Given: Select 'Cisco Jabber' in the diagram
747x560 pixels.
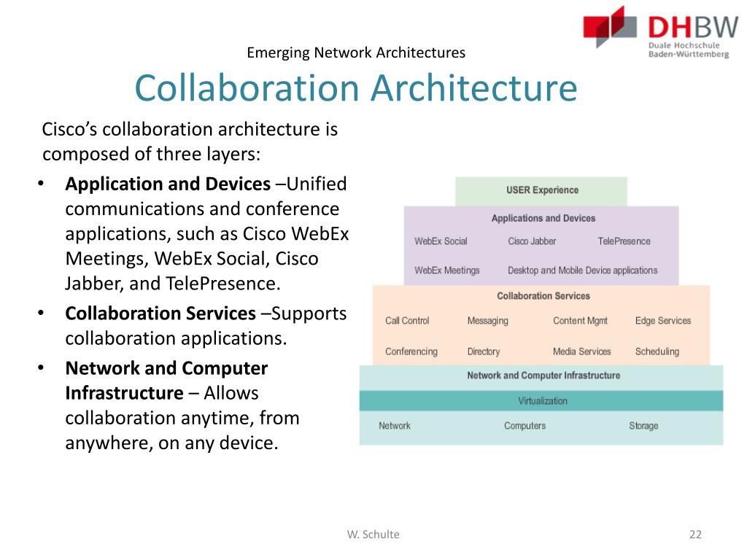Looking at the screenshot, I should pos(532,241).
